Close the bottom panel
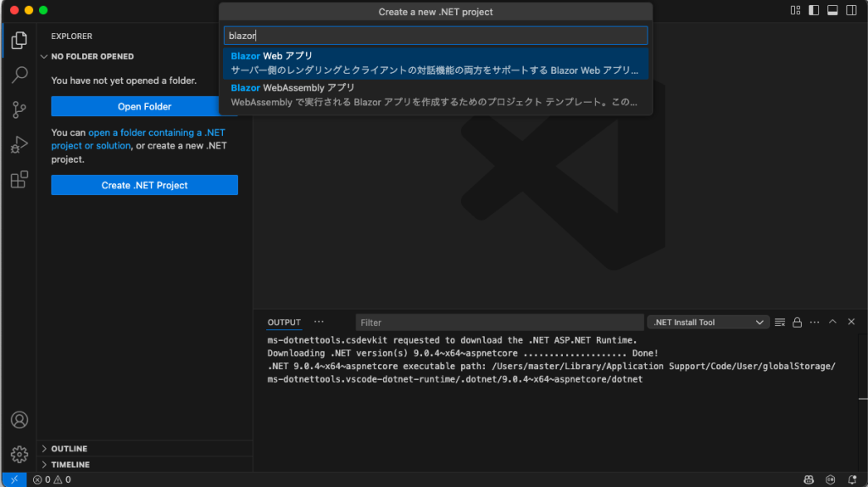 click(x=851, y=322)
